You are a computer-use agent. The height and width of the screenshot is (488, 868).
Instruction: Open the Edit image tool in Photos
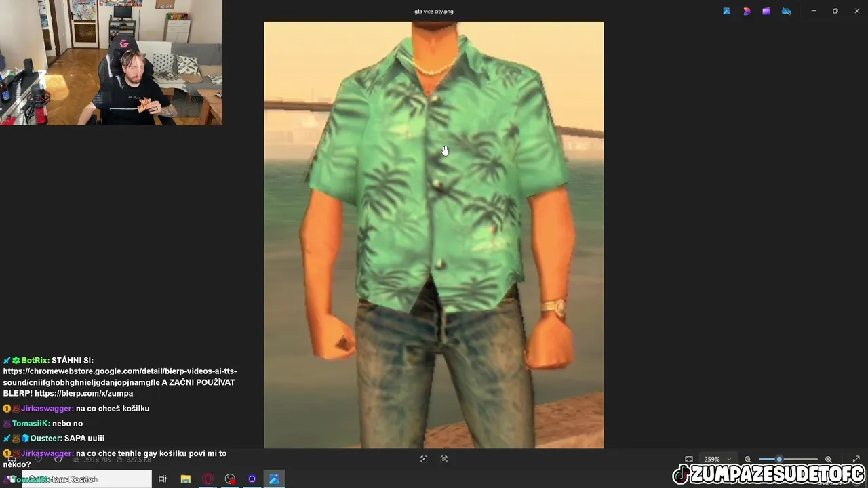(x=726, y=11)
